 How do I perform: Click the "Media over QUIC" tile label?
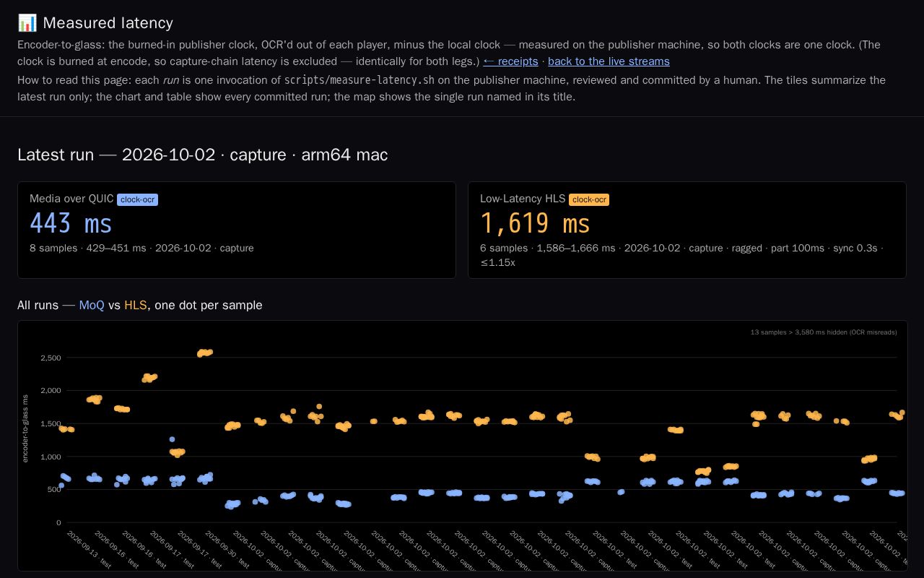[x=71, y=199]
